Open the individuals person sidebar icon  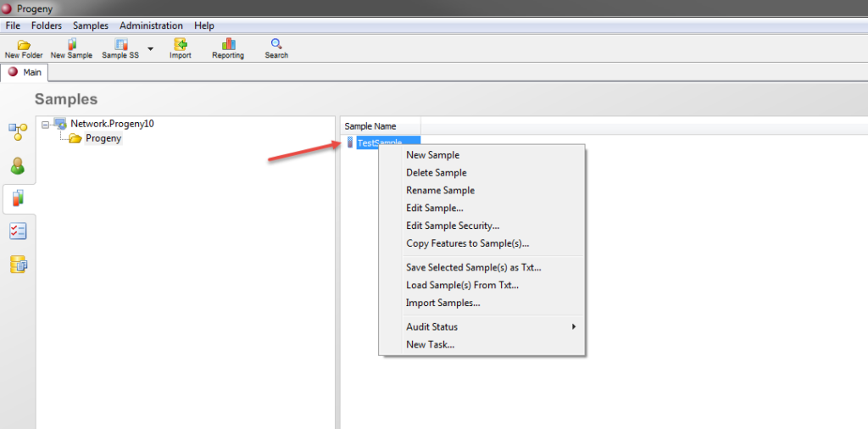point(18,165)
